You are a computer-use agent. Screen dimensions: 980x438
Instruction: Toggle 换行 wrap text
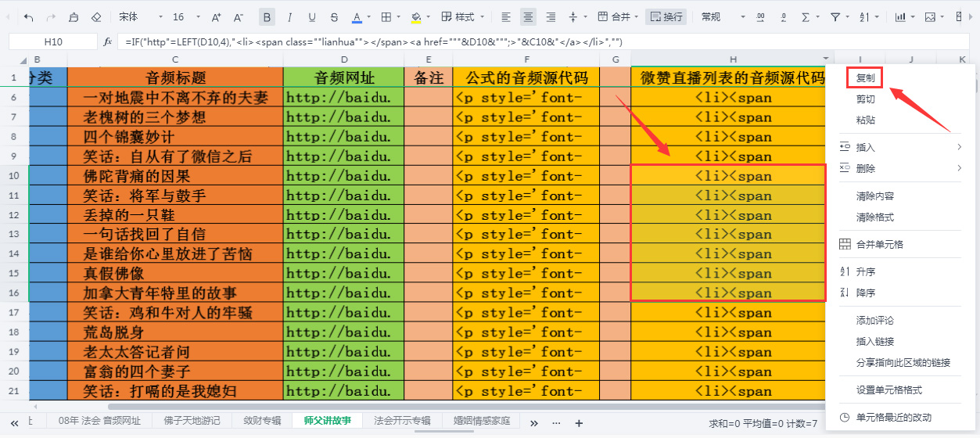click(666, 16)
